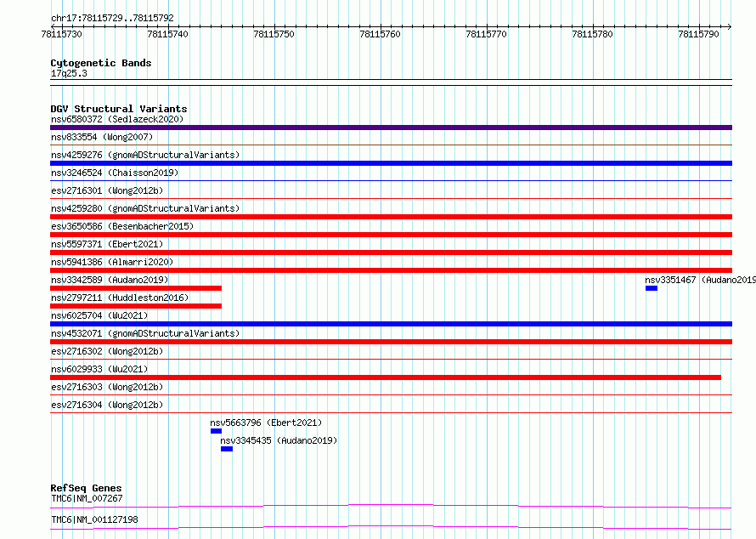Screen dimensions: 756x539
Task: Select the small blue block under nsv5663796
Action: 216,431
